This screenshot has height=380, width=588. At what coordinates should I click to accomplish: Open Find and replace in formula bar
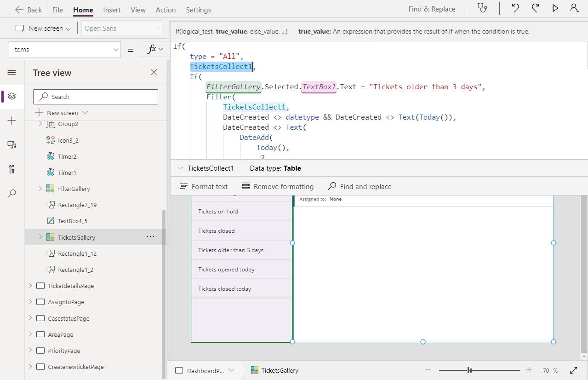click(359, 186)
